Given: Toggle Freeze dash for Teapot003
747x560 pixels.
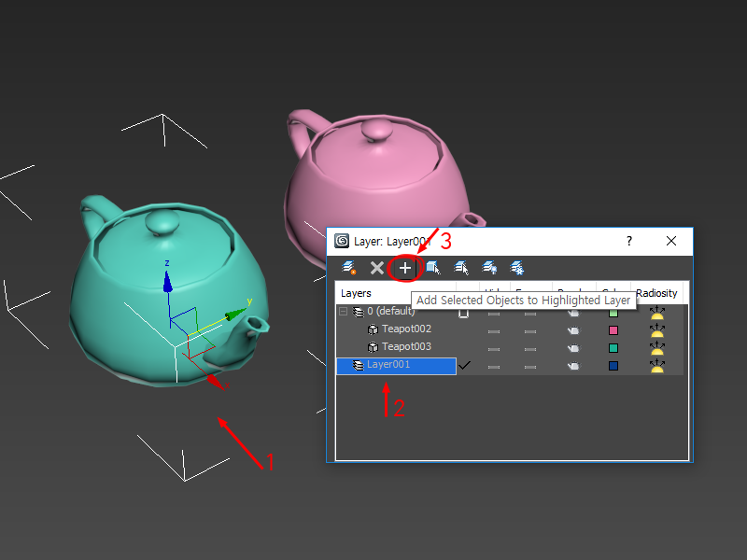Looking at the screenshot, I should pyautogui.click(x=530, y=349).
